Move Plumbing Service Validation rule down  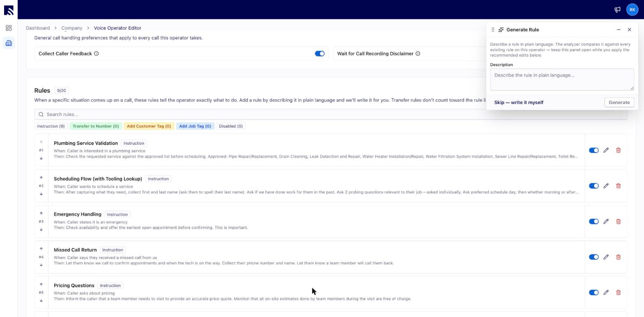tap(41, 158)
